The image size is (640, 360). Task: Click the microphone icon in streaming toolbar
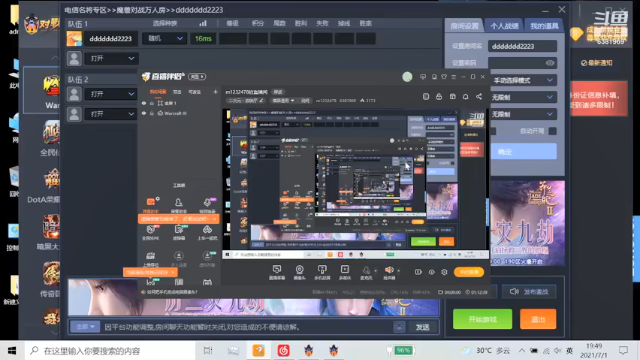click(x=366, y=270)
